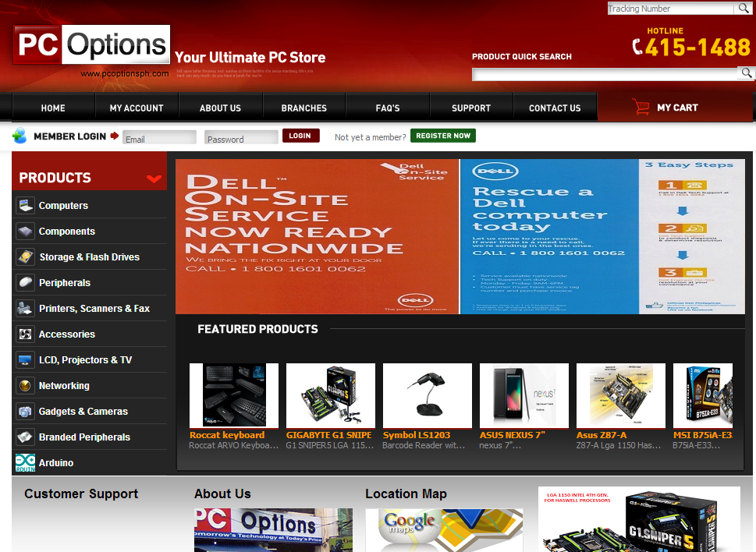This screenshot has width=756, height=552.
Task: Open the About Us menu item
Action: 220,108
